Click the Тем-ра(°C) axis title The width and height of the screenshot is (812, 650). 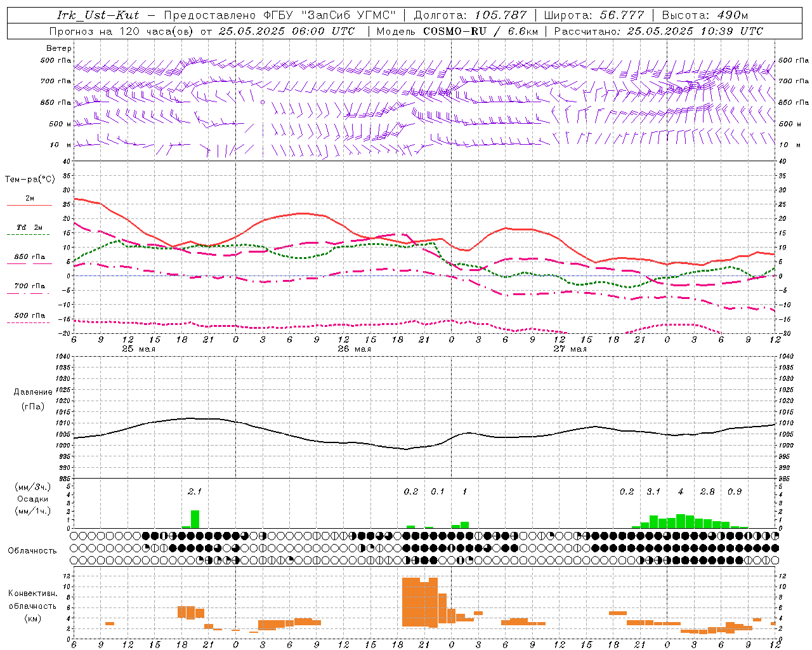(30, 180)
